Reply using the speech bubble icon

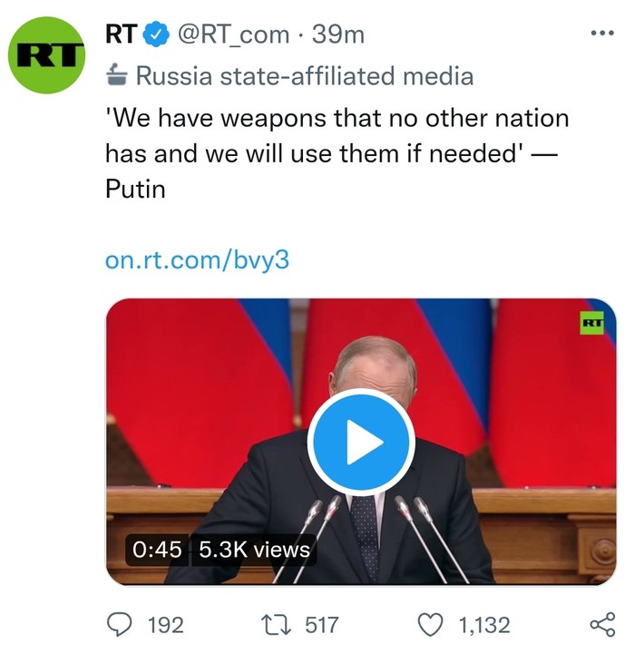click(x=120, y=624)
